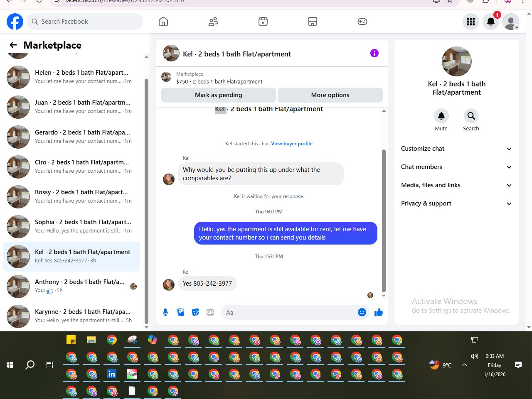Click the Search Facebook field
The width and height of the screenshot is (532, 399).
pyautogui.click(x=85, y=22)
